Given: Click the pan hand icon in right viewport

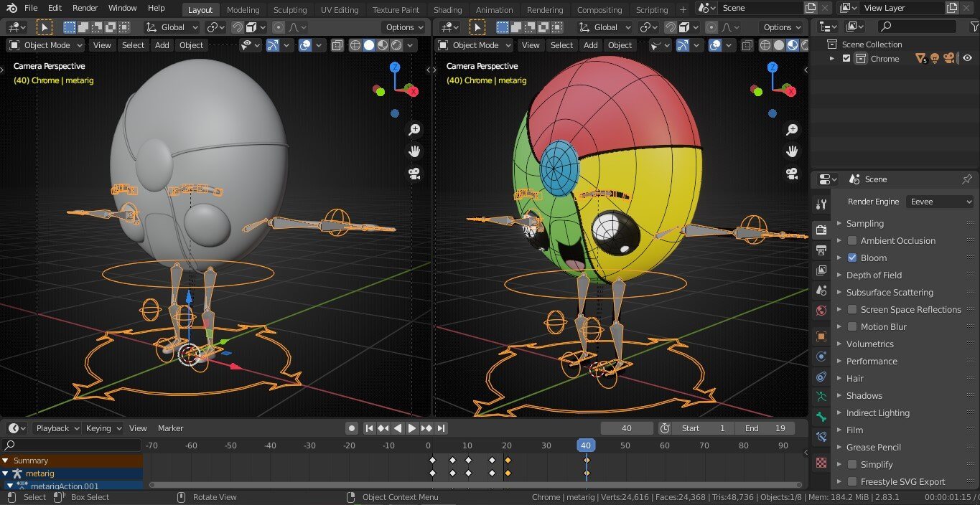Looking at the screenshot, I should pos(792,151).
